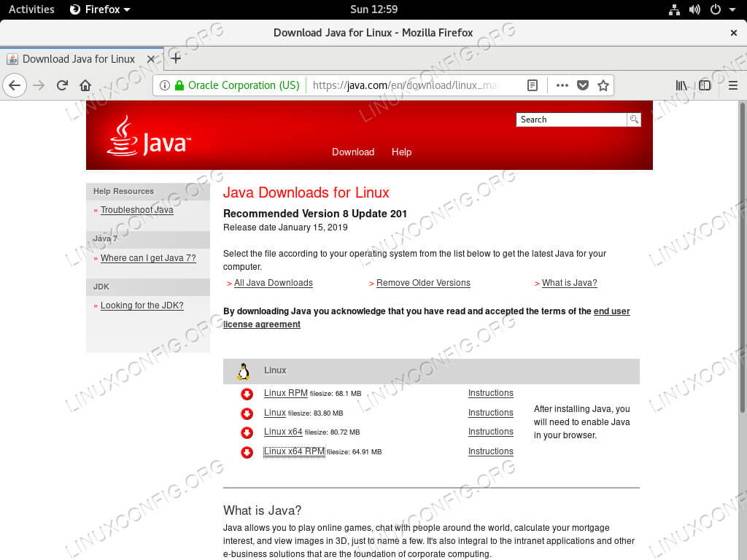Open the volume control in top bar

click(694, 9)
